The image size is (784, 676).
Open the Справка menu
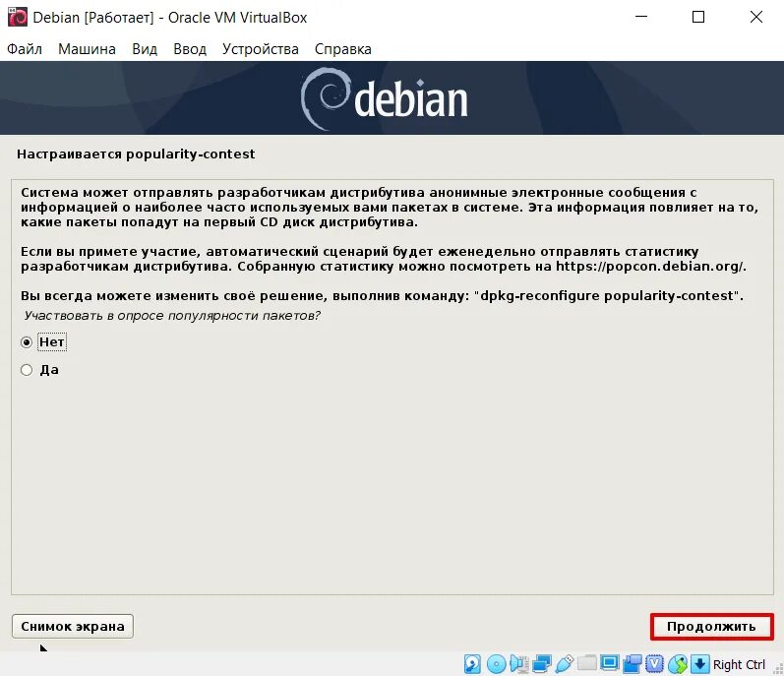point(343,49)
